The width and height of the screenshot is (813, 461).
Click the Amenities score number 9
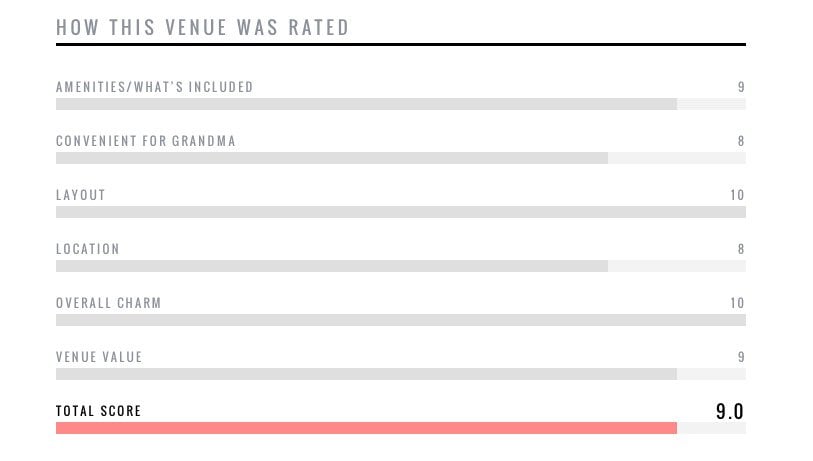(x=741, y=87)
